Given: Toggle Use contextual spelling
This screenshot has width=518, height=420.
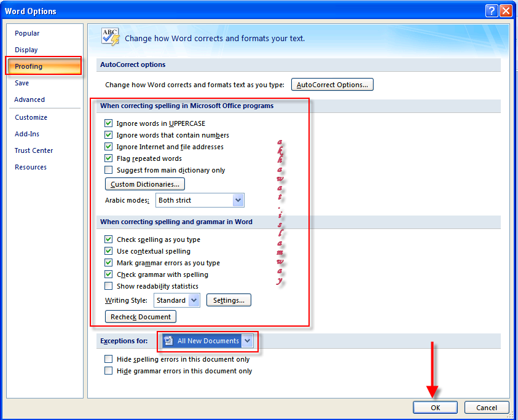Looking at the screenshot, I should [x=108, y=251].
